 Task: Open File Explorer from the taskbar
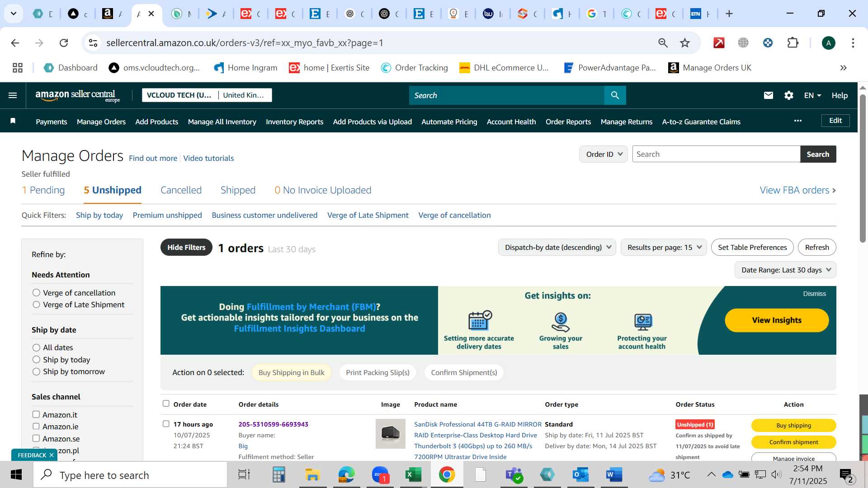tap(312, 475)
